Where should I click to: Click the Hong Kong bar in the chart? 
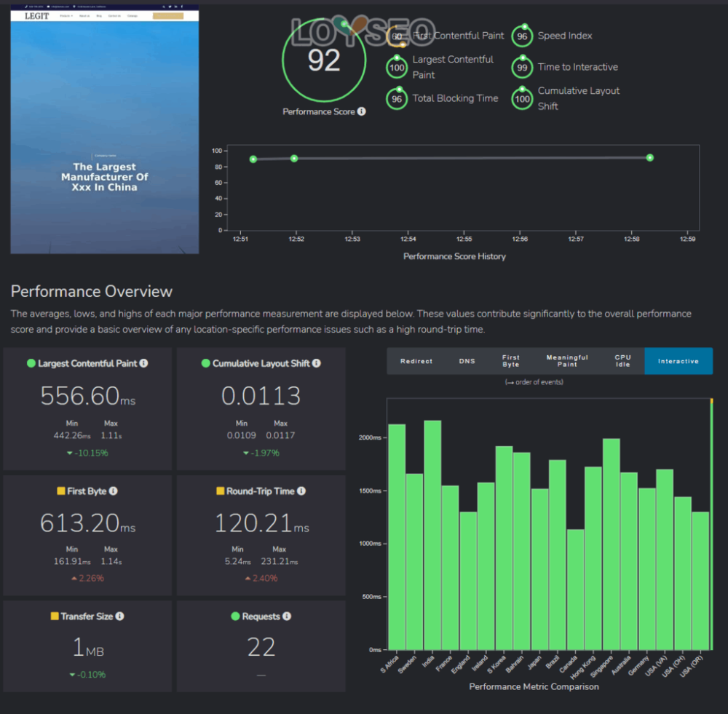tap(593, 558)
